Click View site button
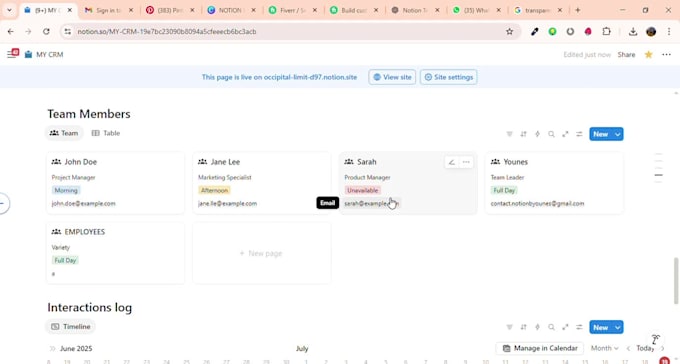The width and height of the screenshot is (680, 364). [392, 77]
